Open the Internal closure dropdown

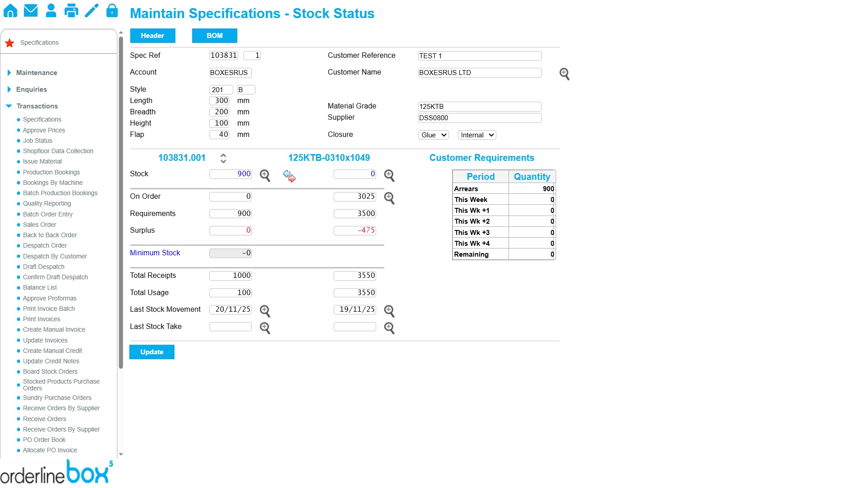point(477,135)
